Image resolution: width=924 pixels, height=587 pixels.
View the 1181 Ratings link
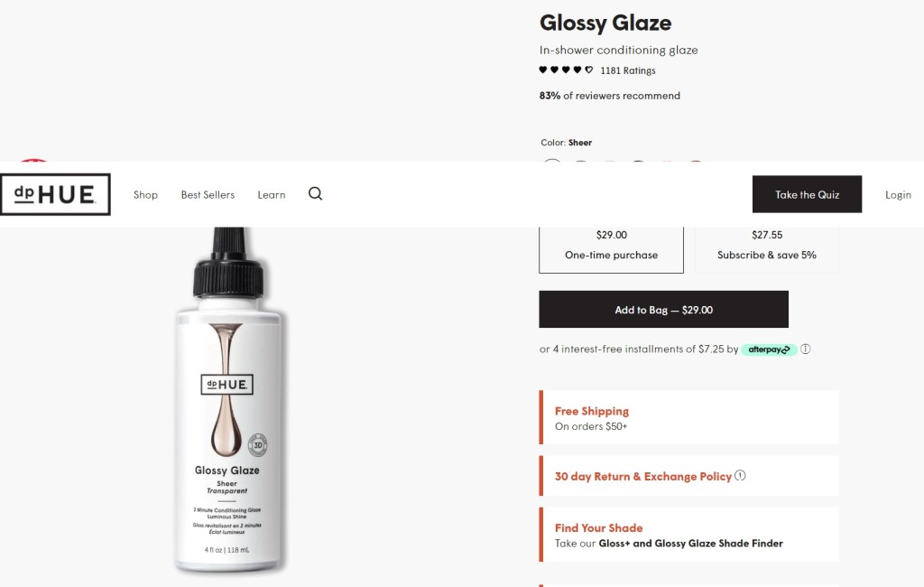628,70
